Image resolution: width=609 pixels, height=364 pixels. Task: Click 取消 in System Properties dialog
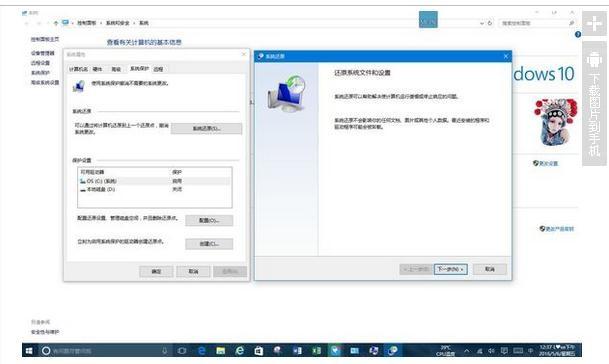193,271
